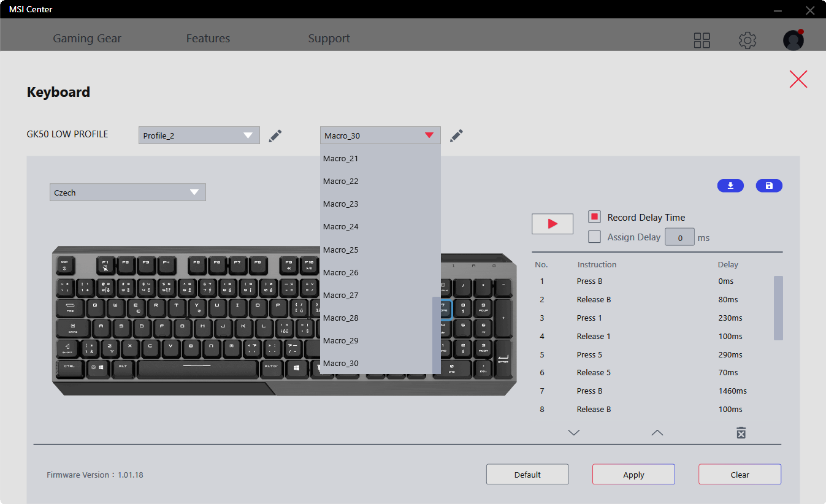826x504 pixels.
Task: Edit macro name with pencil icon
Action: [x=456, y=136]
